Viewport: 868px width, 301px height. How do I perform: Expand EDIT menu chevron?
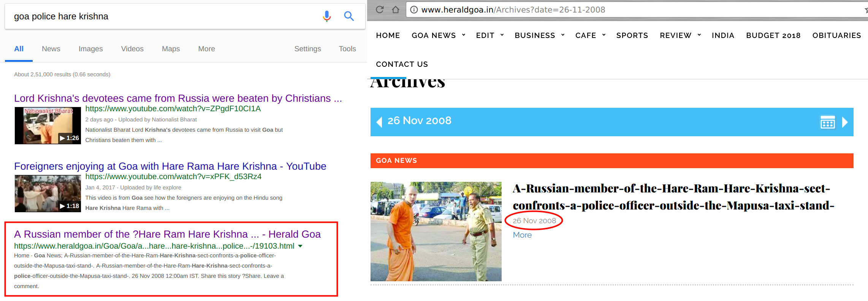pos(502,35)
